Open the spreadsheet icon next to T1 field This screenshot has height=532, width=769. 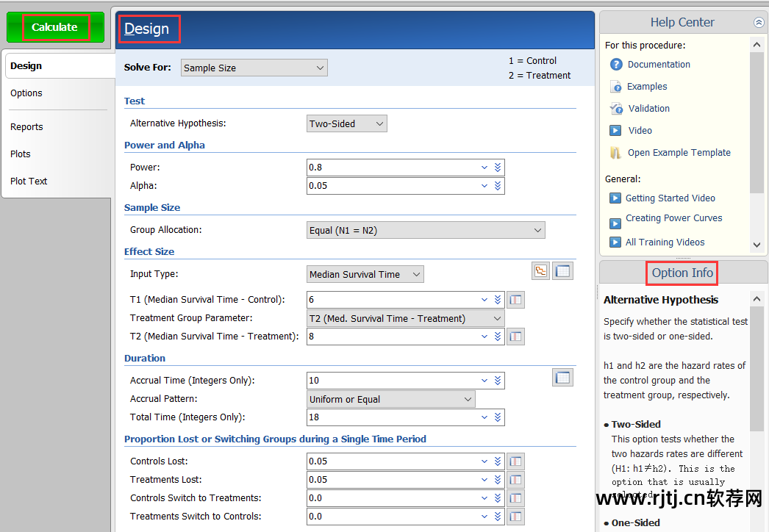[515, 300]
